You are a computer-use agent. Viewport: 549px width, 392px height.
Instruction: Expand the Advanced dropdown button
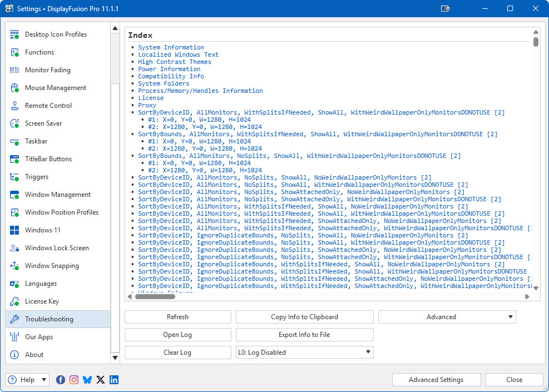447,317
